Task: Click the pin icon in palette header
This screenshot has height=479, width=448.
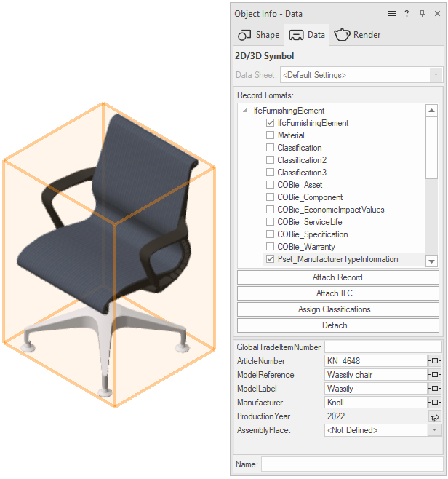Action: coord(422,13)
